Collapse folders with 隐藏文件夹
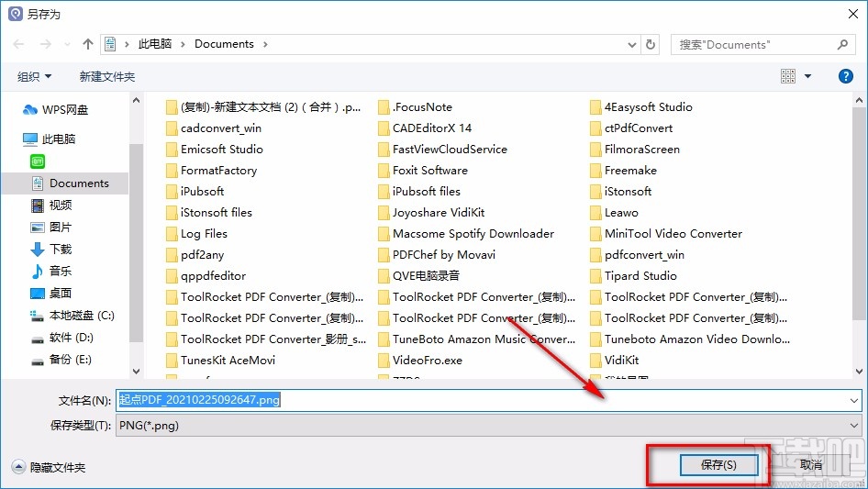This screenshot has width=868, height=489. click(49, 467)
